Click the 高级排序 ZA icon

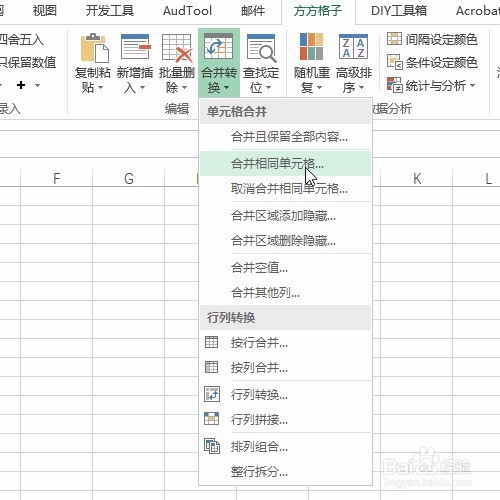click(353, 46)
